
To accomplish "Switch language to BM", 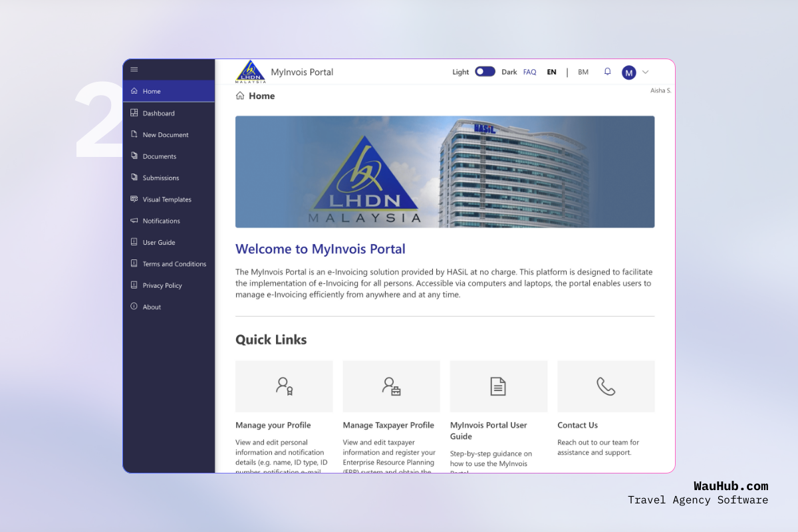I will point(583,72).
